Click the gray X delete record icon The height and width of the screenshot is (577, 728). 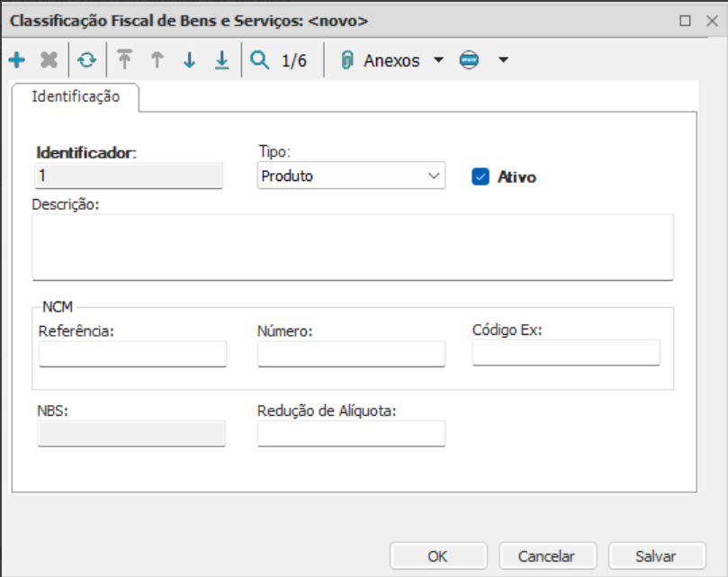(49, 60)
